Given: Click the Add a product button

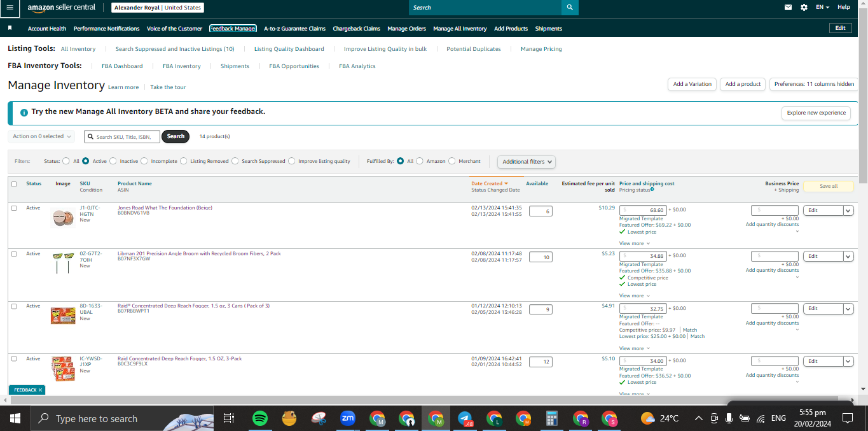Looking at the screenshot, I should 743,84.
